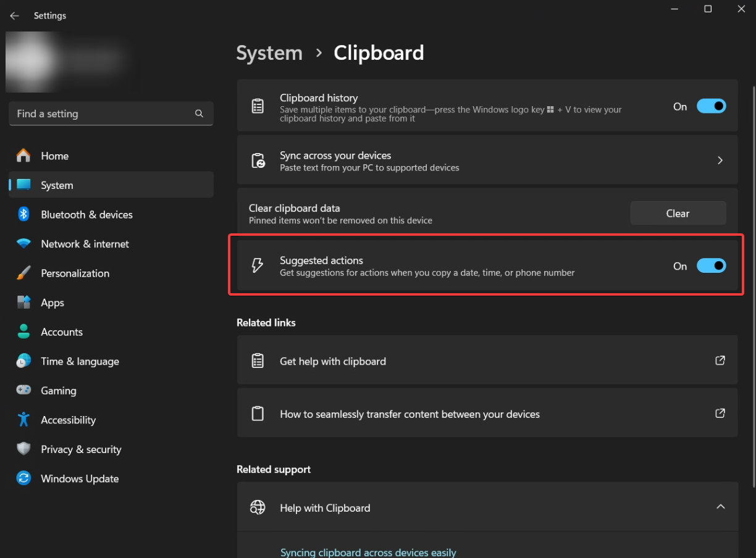Image resolution: width=756 pixels, height=558 pixels.
Task: Click the Sync across devices clipboard icon
Action: [x=258, y=160]
